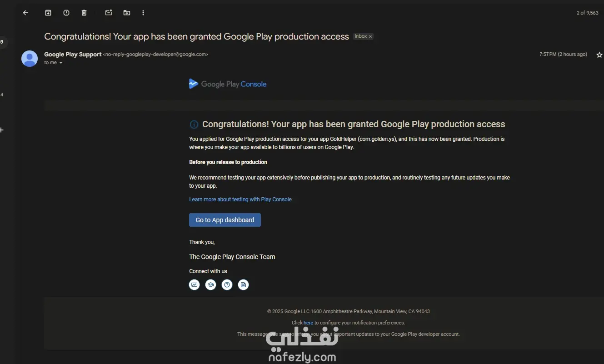Viewport: 604px width, 364px height.
Task: Remove the Inbox label from the email
Action: (x=370, y=36)
